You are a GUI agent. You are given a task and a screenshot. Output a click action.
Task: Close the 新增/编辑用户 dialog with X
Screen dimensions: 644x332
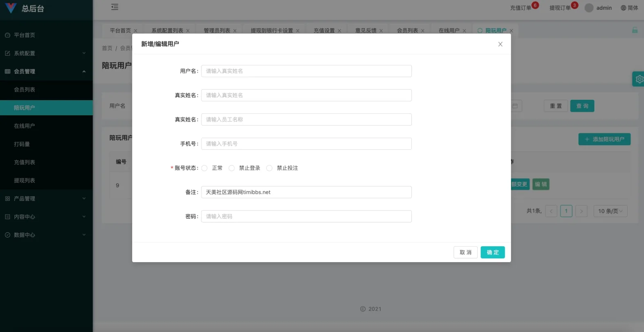pos(500,44)
